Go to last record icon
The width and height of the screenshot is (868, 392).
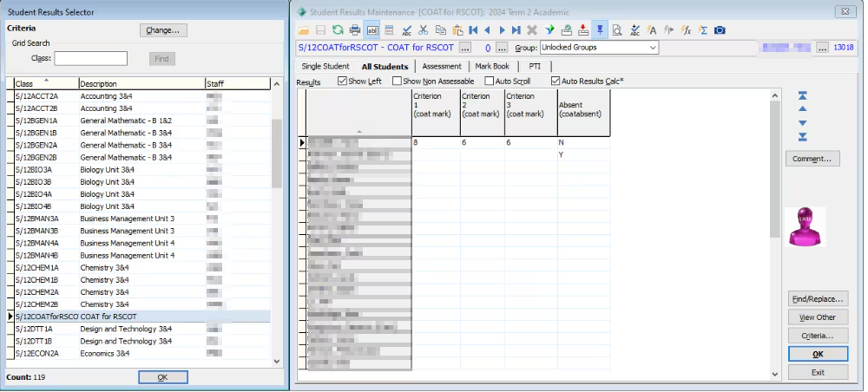click(516, 30)
